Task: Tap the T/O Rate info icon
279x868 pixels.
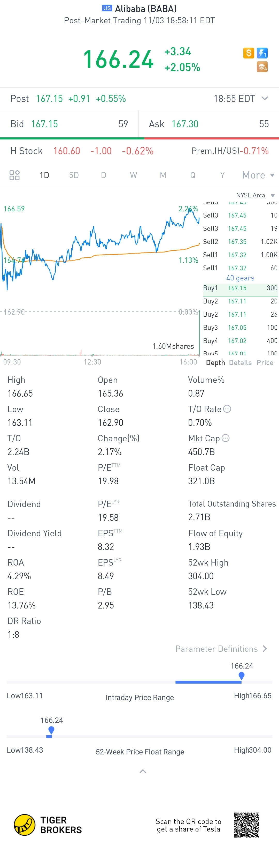Action: tap(228, 409)
